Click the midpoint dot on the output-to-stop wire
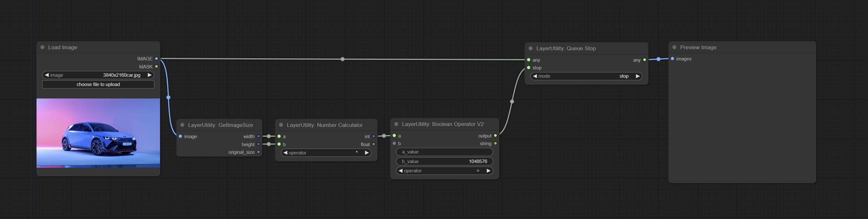This screenshot has height=219, width=868. 512,102
